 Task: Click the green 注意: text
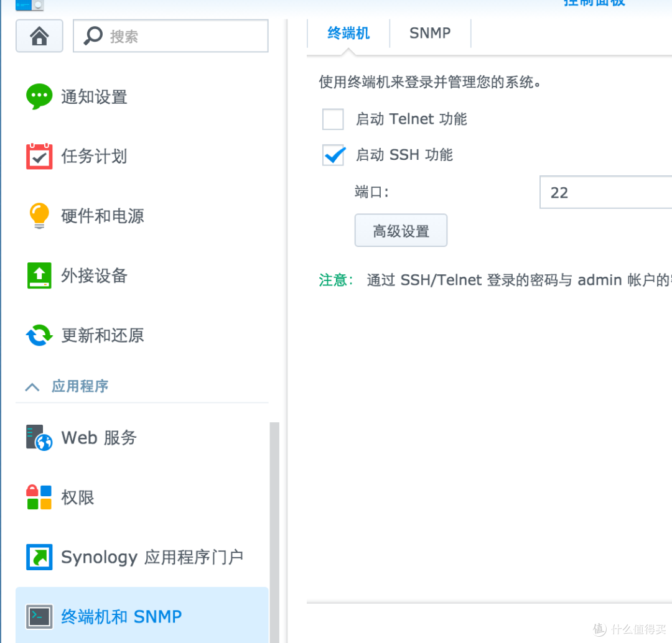[336, 280]
